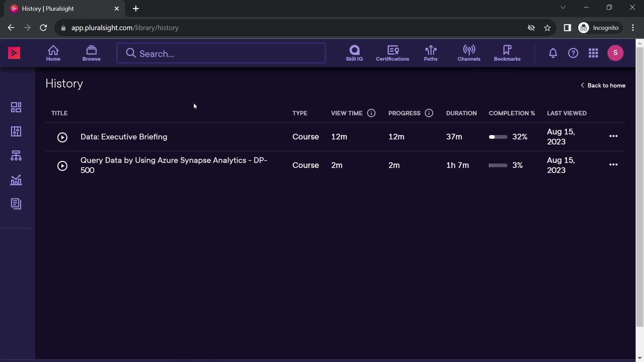
Task: Click the Pluralsight logo icon
Action: click(x=14, y=53)
